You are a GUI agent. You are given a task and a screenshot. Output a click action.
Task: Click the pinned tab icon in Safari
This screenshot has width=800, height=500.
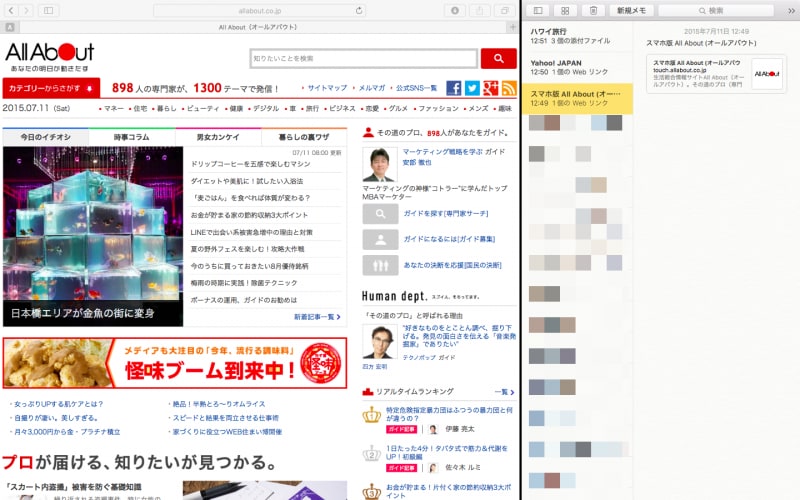point(10,27)
